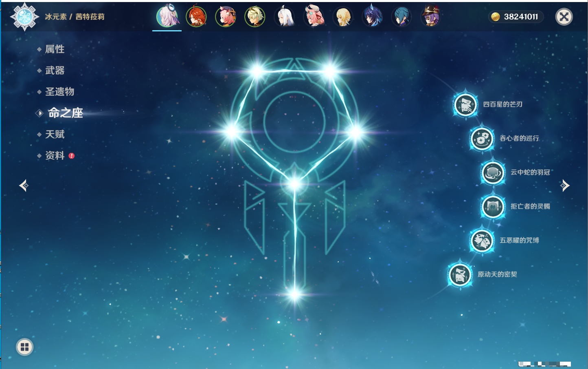
Task: Select the 命之座 constellation menu
Action: [65, 113]
